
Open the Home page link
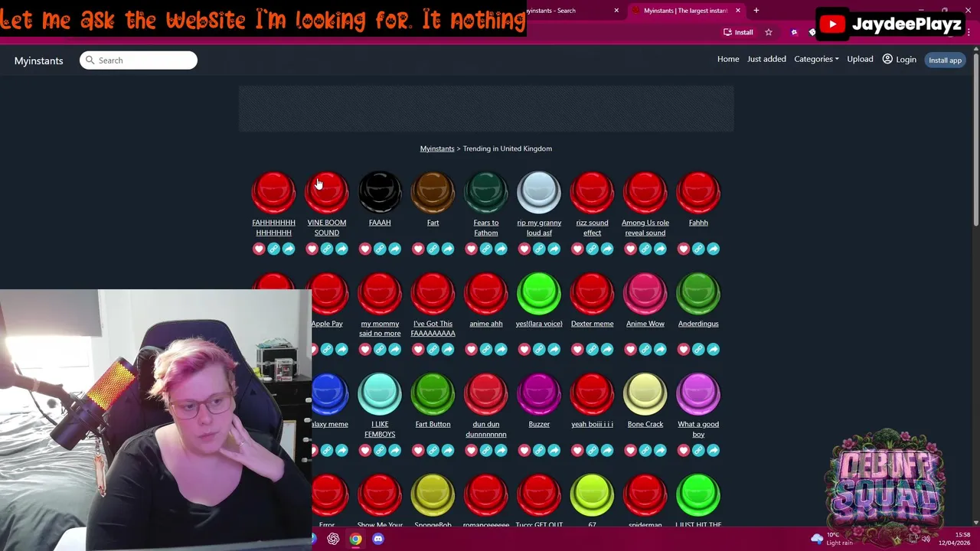point(728,60)
